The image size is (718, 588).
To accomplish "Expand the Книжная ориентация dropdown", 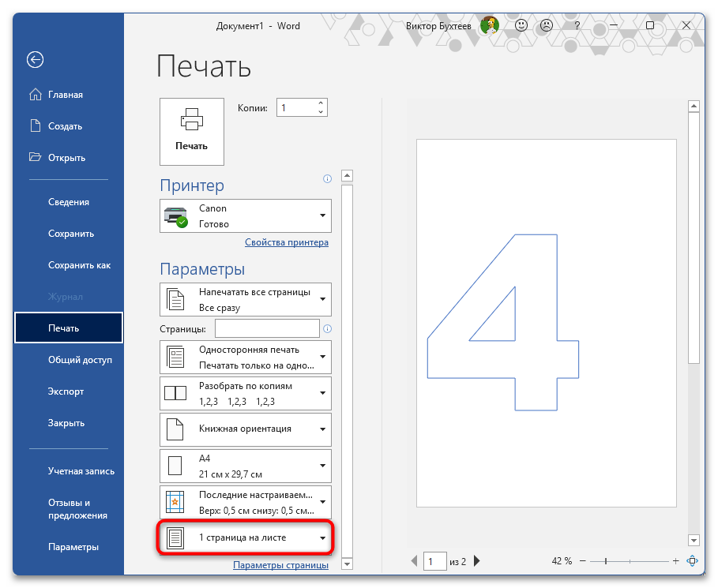I will point(246,429).
